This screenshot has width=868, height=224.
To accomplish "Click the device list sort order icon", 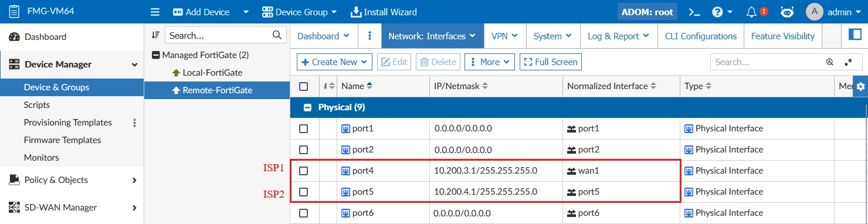I will 155,35.
